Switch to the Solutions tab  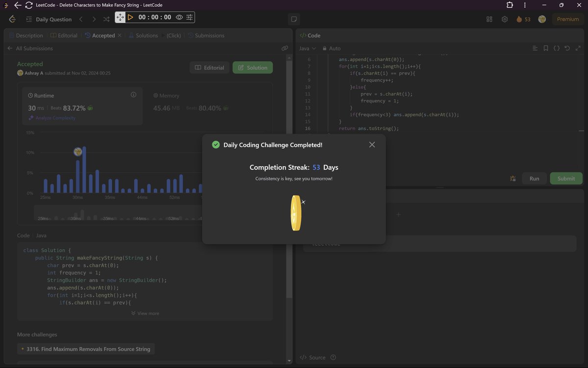143,35
